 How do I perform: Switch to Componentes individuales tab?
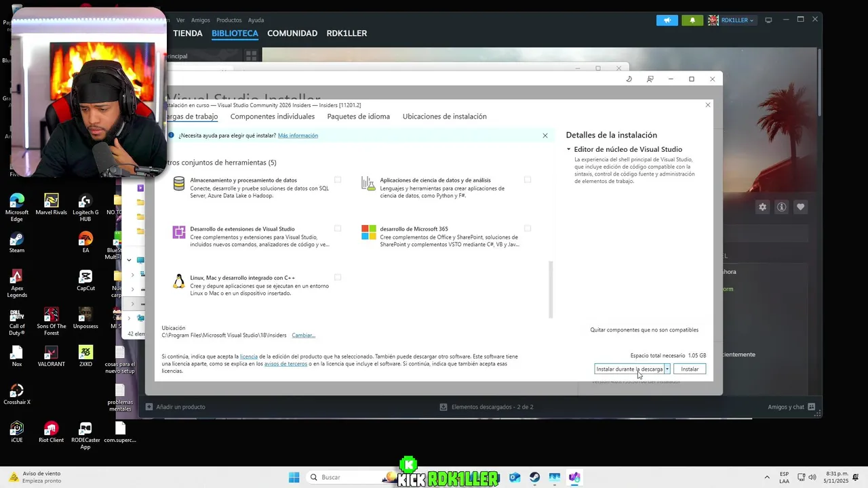[x=273, y=117]
